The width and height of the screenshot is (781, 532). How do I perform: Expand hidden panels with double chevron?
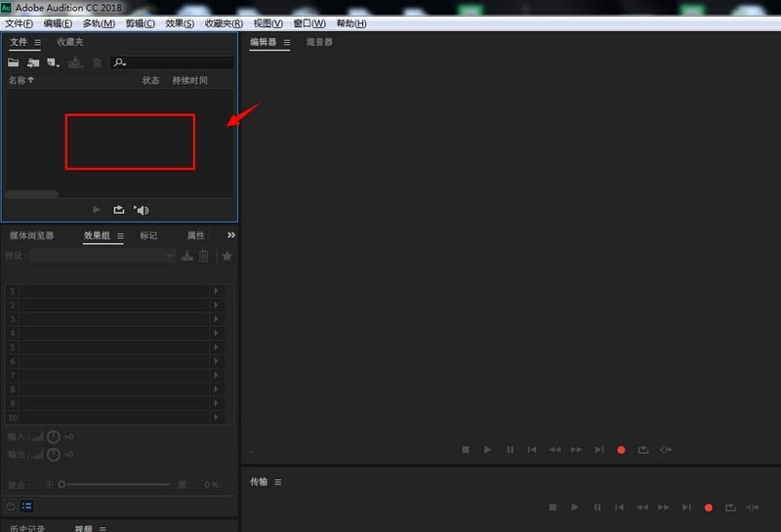pos(231,235)
